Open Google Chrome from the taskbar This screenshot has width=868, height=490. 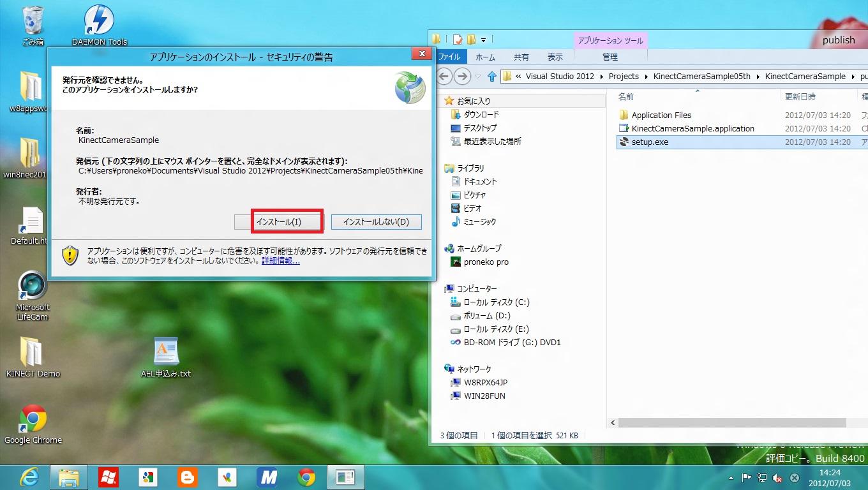click(x=306, y=477)
